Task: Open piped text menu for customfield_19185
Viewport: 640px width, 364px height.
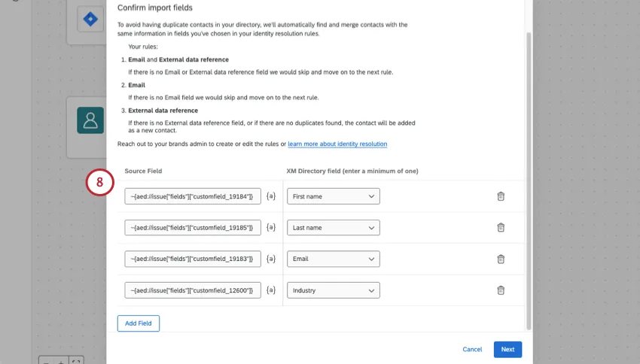Action: (271, 227)
